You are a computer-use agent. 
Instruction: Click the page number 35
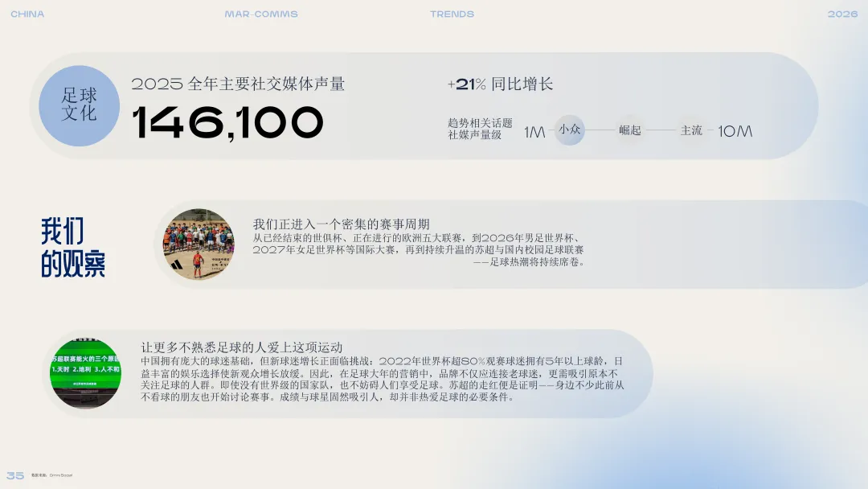coord(15,475)
